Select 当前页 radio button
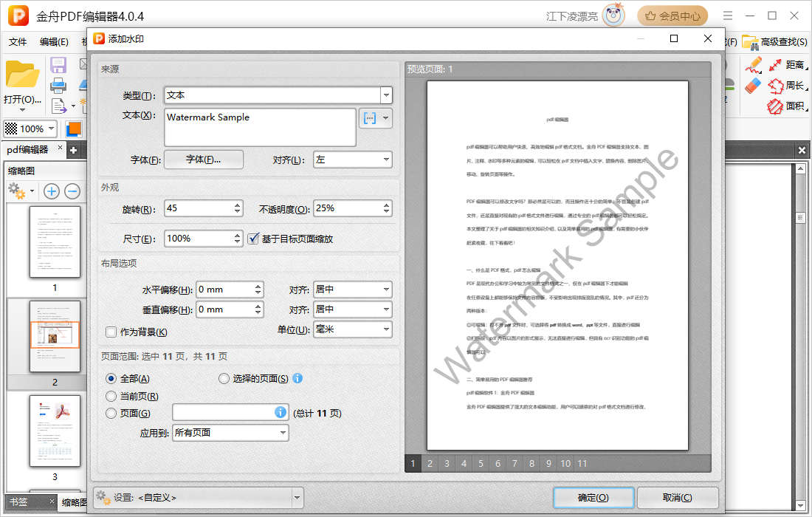Image resolution: width=812 pixels, height=517 pixels. pyautogui.click(x=111, y=397)
